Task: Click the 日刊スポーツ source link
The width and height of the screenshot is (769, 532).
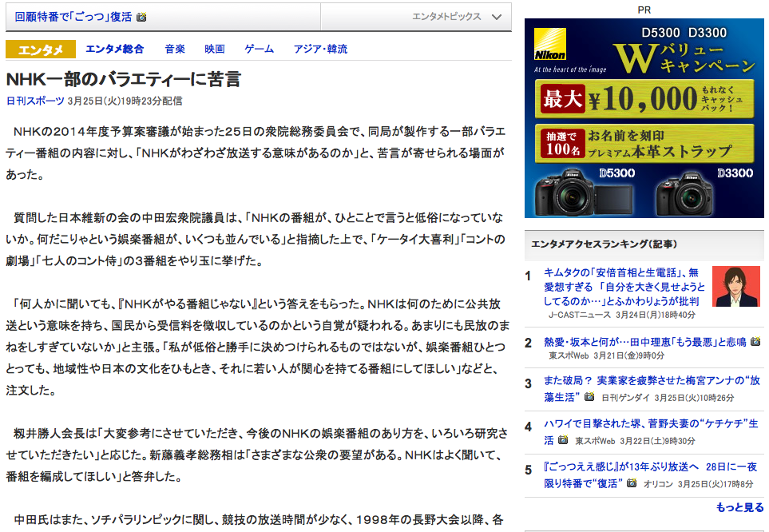Action: pyautogui.click(x=37, y=102)
